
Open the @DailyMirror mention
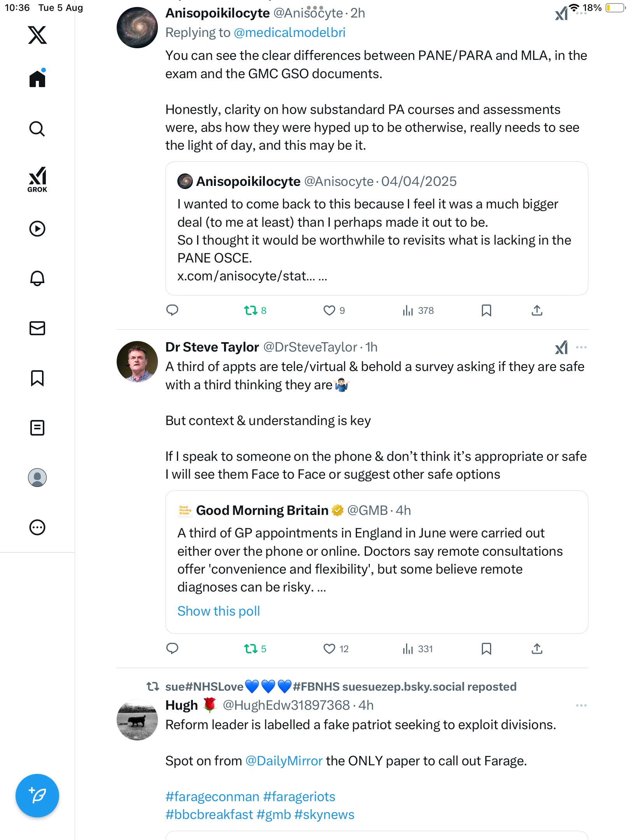(x=284, y=761)
